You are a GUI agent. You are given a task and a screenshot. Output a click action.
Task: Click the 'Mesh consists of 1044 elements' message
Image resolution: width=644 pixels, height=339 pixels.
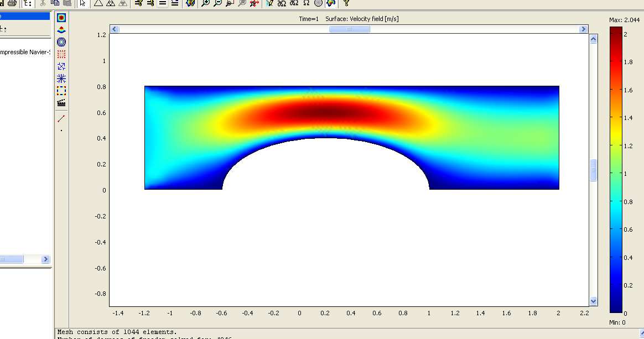pos(117,332)
